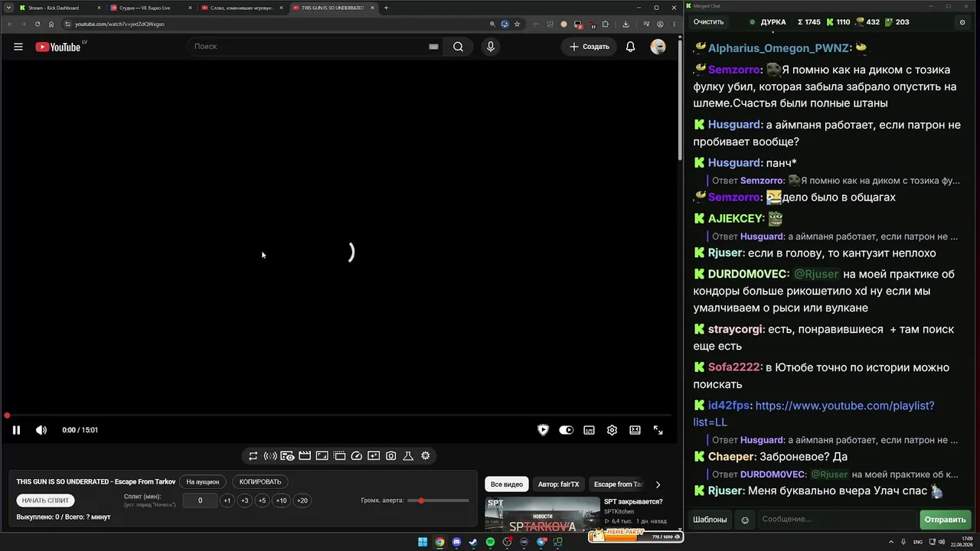Click 'Очистить' in Merged Chat
980x551 pixels.
tap(708, 22)
